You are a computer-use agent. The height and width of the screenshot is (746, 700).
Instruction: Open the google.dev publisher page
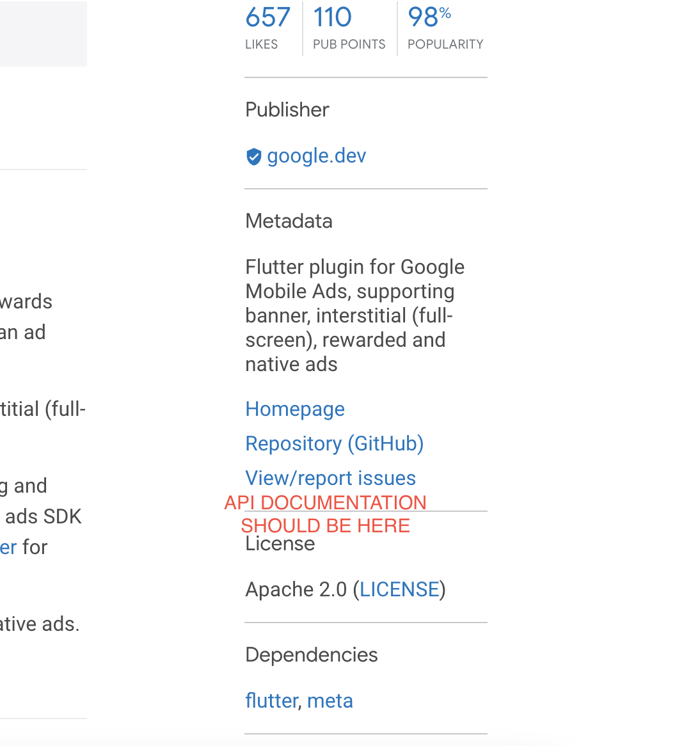[x=316, y=155]
